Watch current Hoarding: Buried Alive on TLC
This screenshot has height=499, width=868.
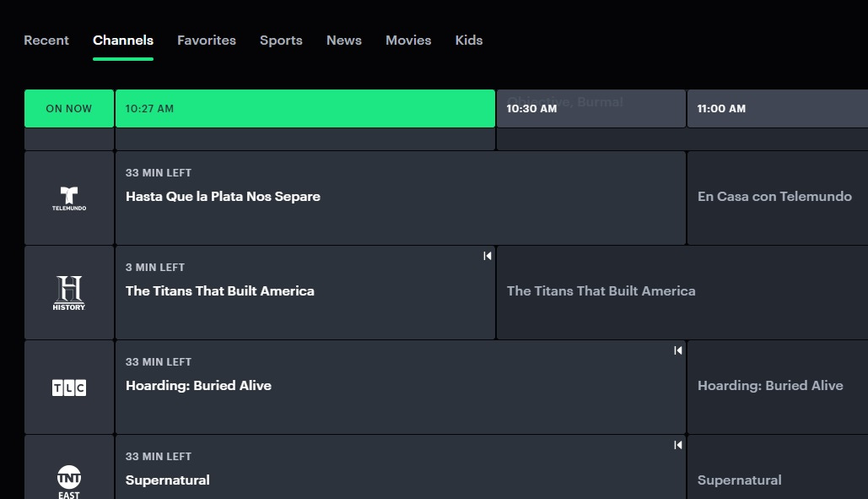point(400,388)
